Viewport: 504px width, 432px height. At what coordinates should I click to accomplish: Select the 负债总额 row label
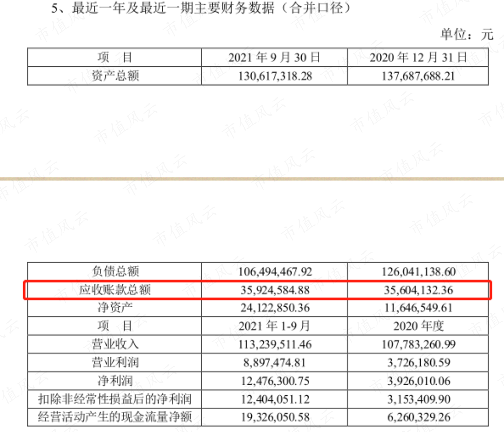click(115, 271)
